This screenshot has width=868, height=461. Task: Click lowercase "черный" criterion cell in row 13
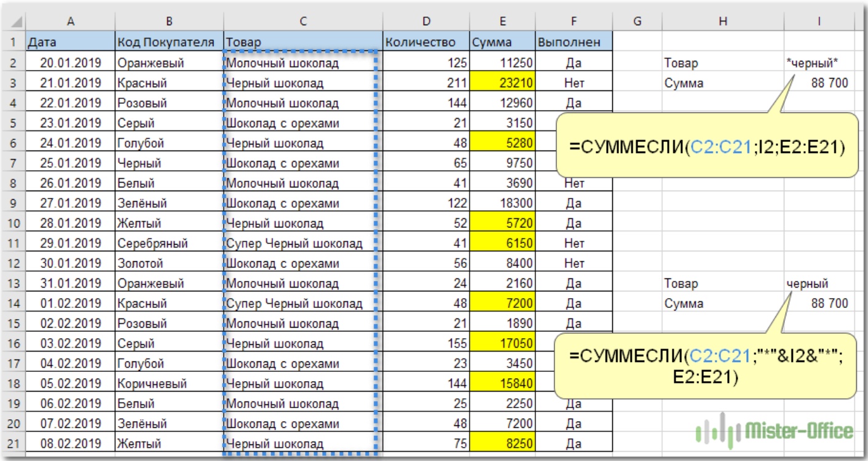point(819,284)
